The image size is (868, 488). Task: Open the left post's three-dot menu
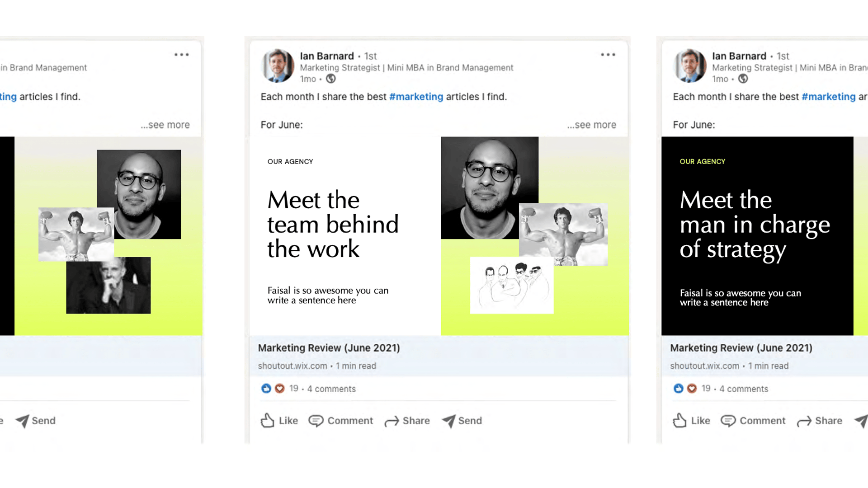tap(182, 55)
